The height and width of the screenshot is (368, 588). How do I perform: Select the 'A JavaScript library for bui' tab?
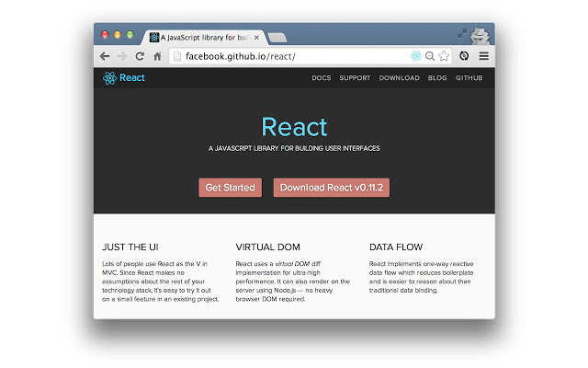[204, 38]
